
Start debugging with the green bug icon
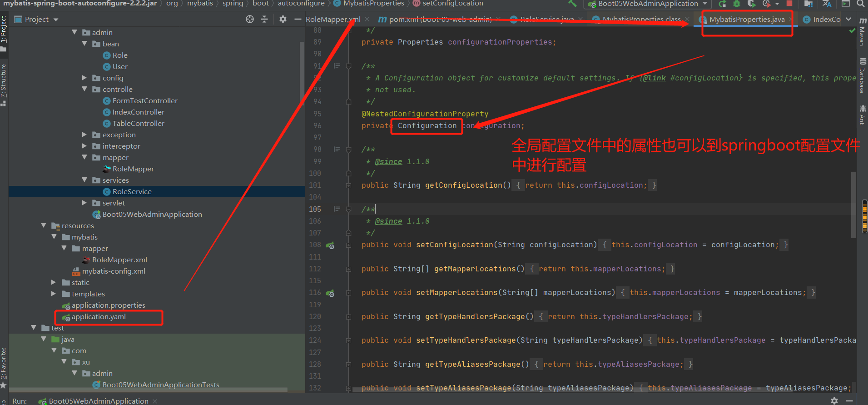pos(737,4)
